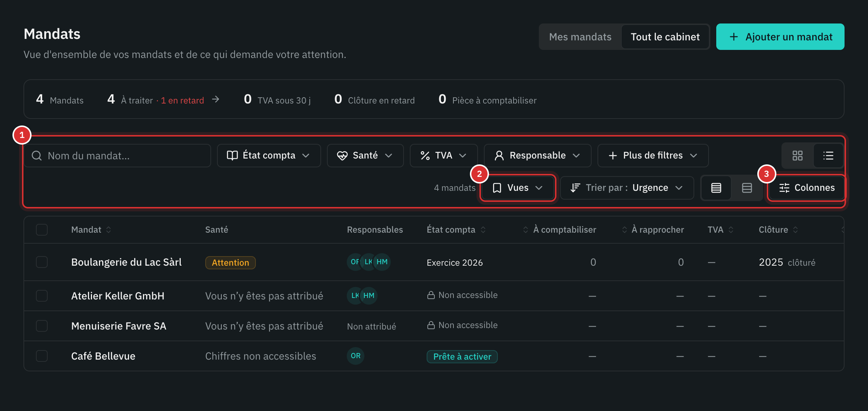The height and width of the screenshot is (411, 868).
Task: Click HM avatar in Boulangerie du Lac row
Action: (x=382, y=262)
